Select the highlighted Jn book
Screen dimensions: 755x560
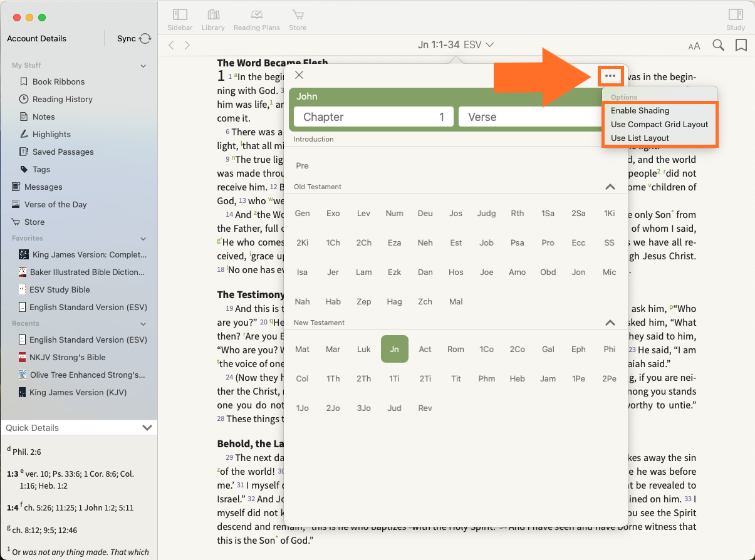tap(395, 349)
